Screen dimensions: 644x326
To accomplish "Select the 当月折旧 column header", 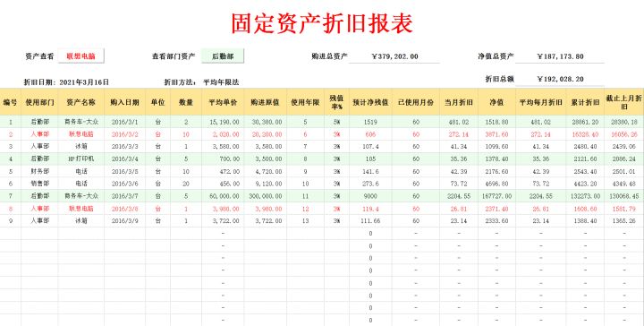I will coord(459,102).
